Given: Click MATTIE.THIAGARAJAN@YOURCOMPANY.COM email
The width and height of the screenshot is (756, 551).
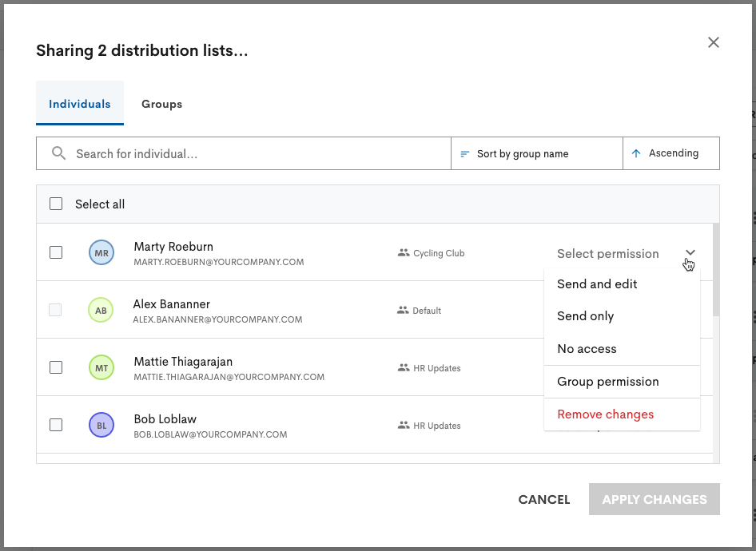Looking at the screenshot, I should [229, 377].
